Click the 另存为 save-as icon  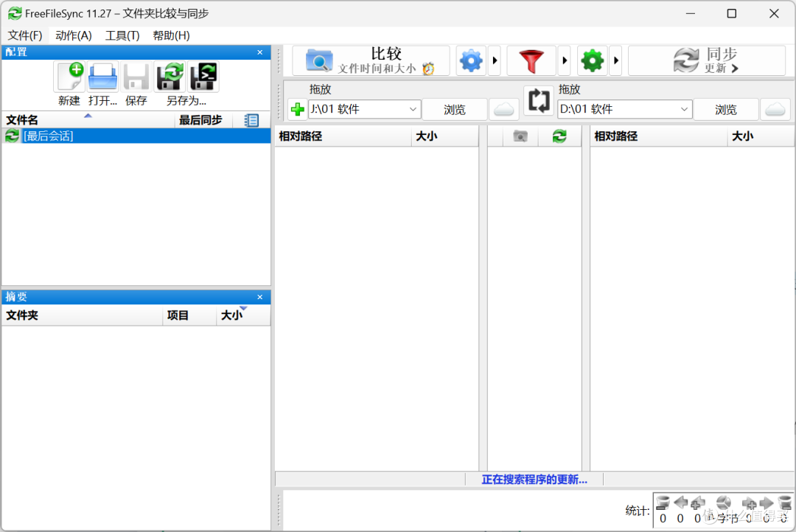pyautogui.click(x=170, y=77)
